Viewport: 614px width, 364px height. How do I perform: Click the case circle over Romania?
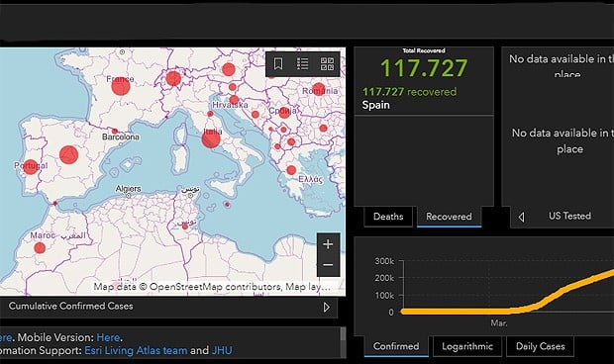[319, 89]
